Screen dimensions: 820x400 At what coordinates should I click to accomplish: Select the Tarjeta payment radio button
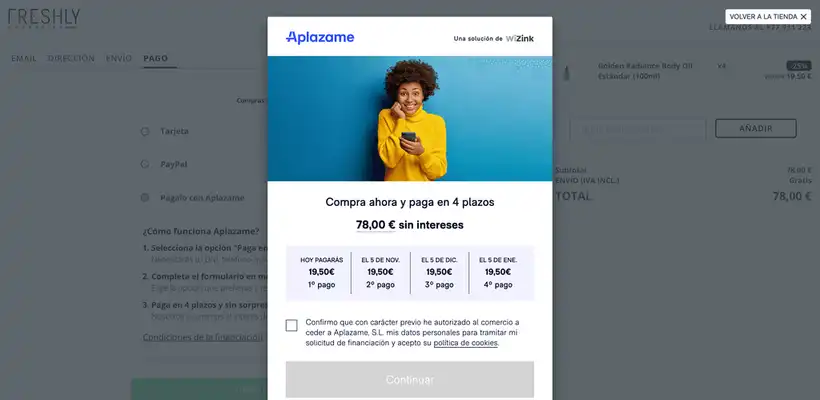pos(145,131)
